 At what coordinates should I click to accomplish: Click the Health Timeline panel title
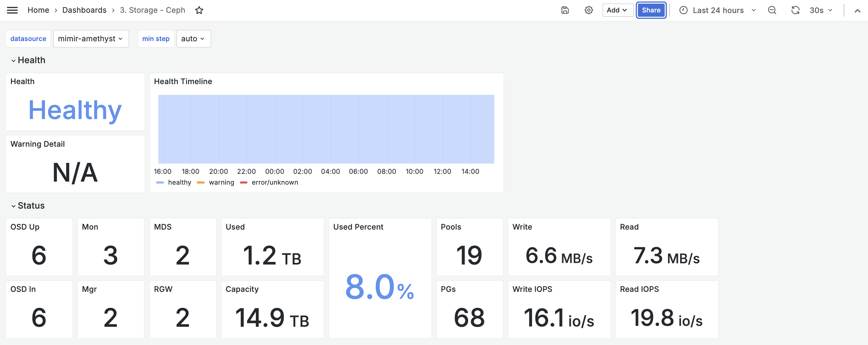[x=183, y=81]
